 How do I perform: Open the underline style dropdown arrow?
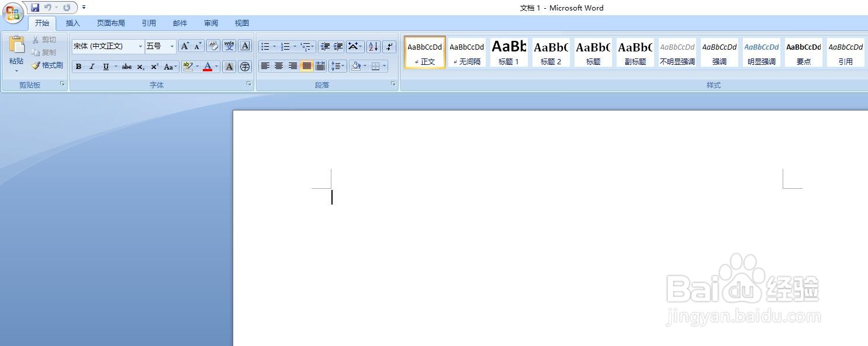pyautogui.click(x=116, y=67)
